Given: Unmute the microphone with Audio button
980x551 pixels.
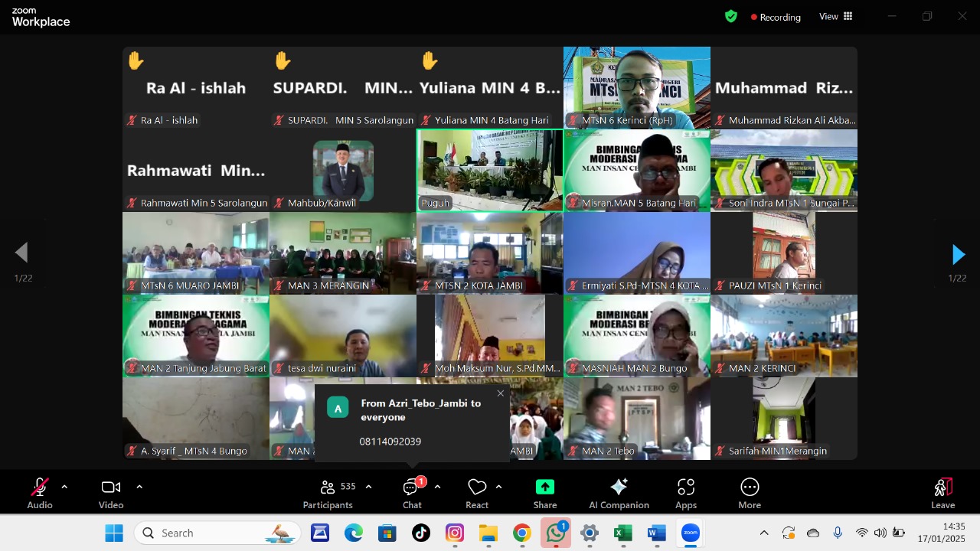Looking at the screenshot, I should tap(40, 492).
